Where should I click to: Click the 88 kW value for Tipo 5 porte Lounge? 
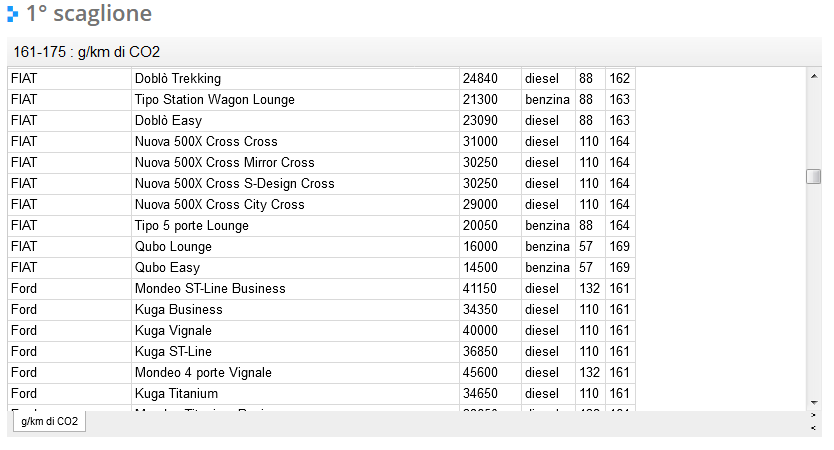point(590,226)
